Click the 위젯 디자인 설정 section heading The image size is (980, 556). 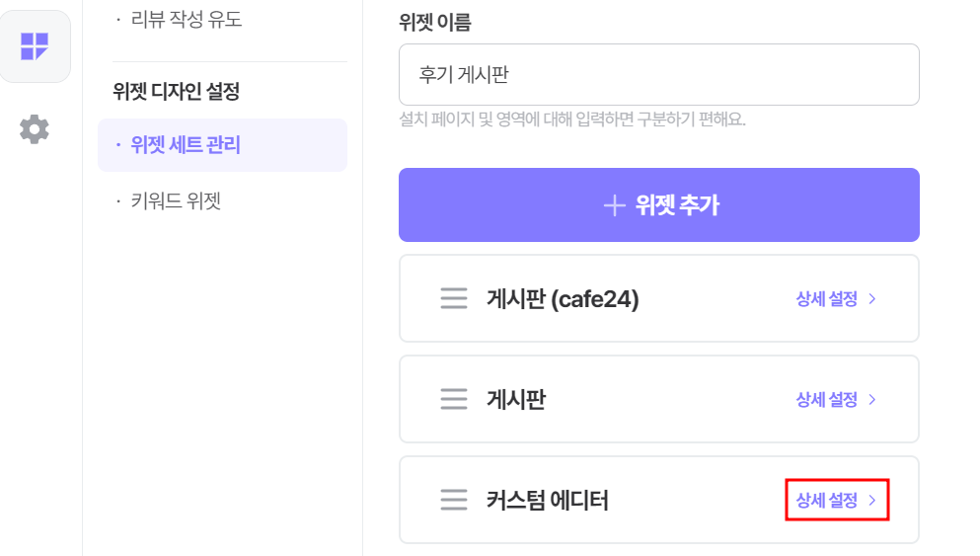[177, 92]
